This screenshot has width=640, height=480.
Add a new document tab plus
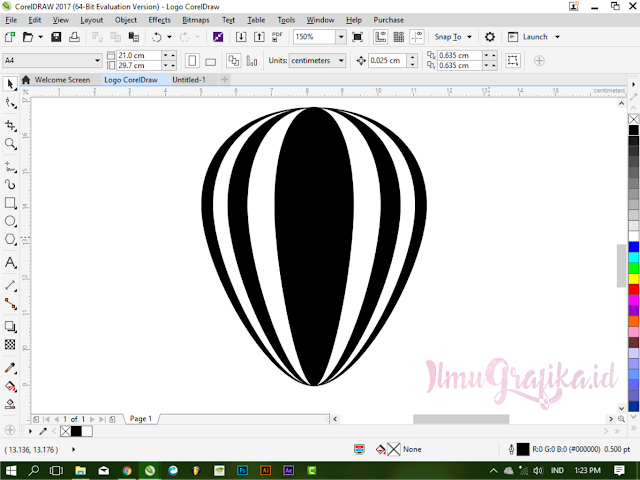(x=224, y=80)
